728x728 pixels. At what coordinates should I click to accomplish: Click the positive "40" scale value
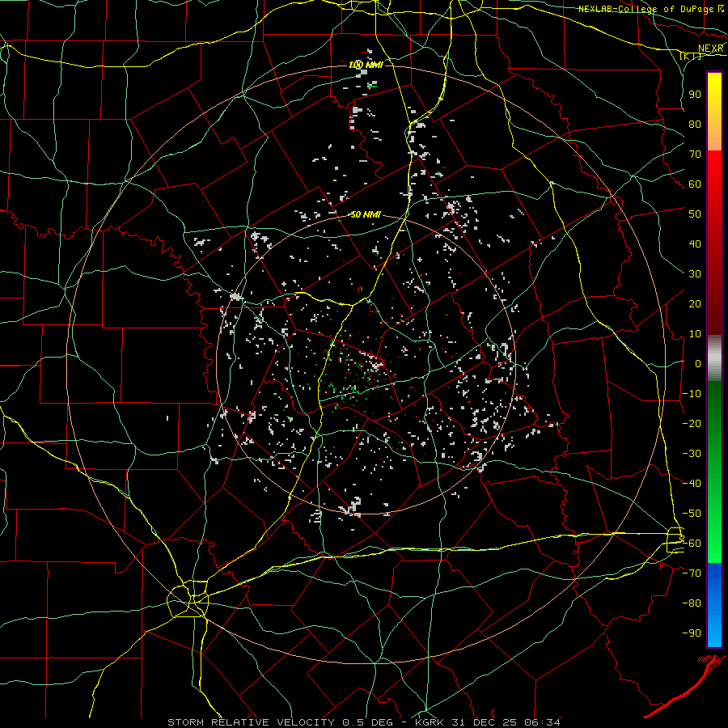(x=695, y=243)
